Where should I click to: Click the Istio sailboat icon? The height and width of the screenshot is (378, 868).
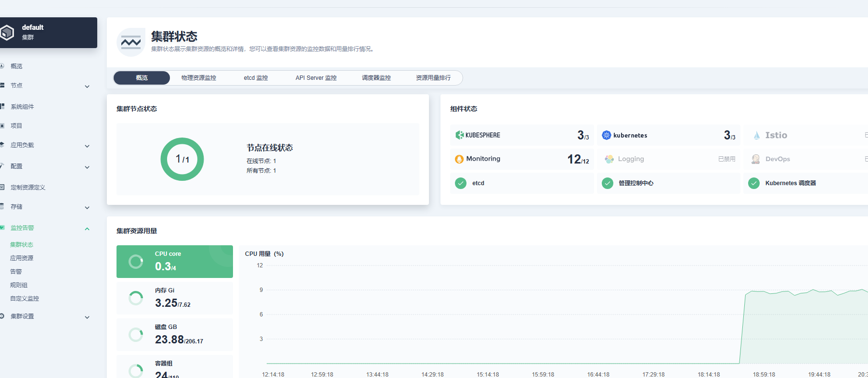pos(756,135)
